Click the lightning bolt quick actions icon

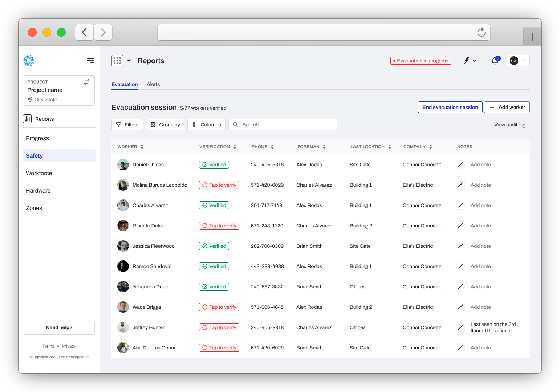pos(467,61)
